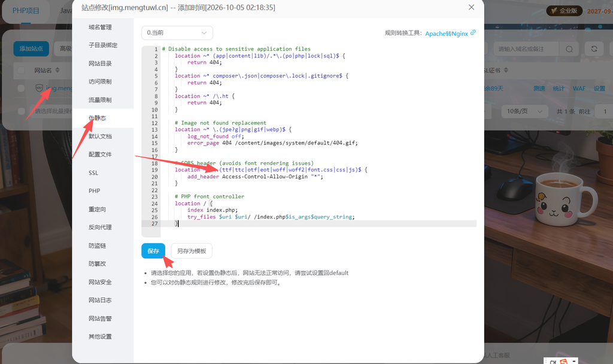Close the site modification dialog

coord(472,7)
